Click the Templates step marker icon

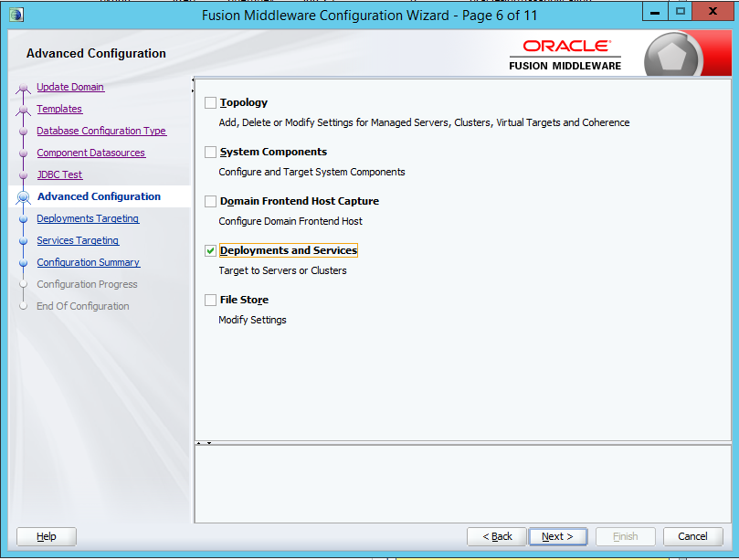[23, 110]
